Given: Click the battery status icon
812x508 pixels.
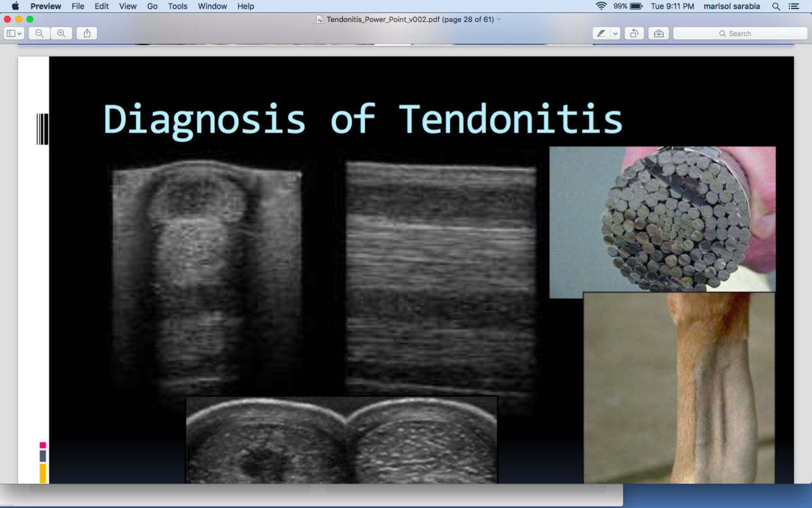Looking at the screenshot, I should pyautogui.click(x=636, y=6).
